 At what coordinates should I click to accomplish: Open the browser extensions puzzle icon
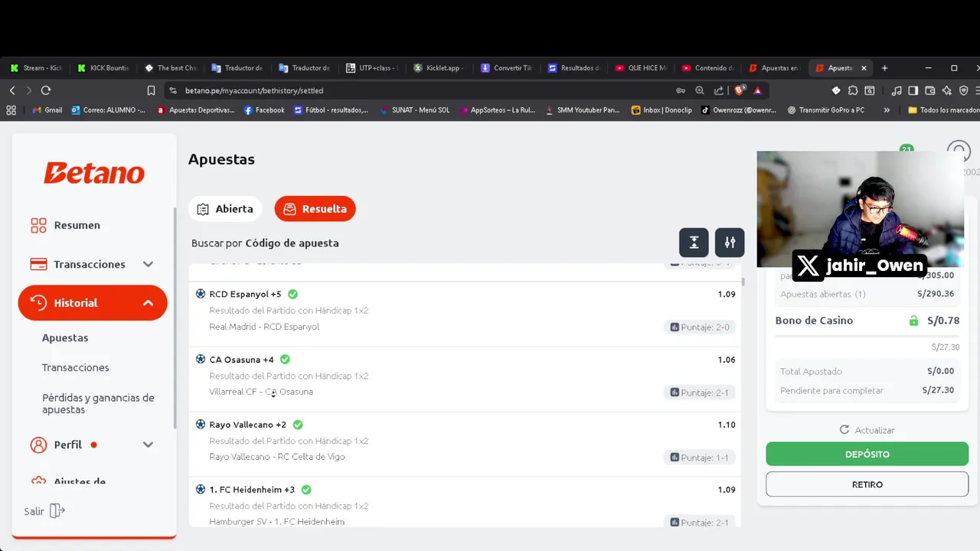pos(853,90)
